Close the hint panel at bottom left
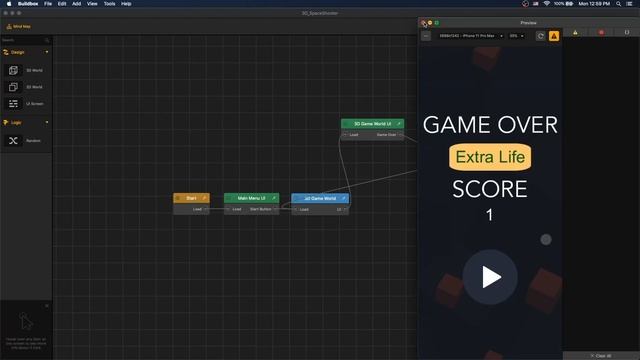This screenshot has height=360, width=640. click(47, 306)
